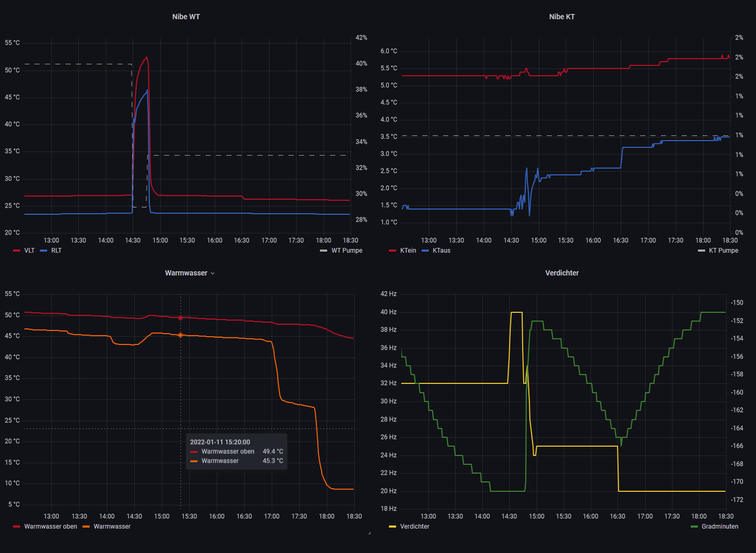Toggle the WT Pumpe legend label
Viewport: 756px width, 553px height.
(x=346, y=251)
